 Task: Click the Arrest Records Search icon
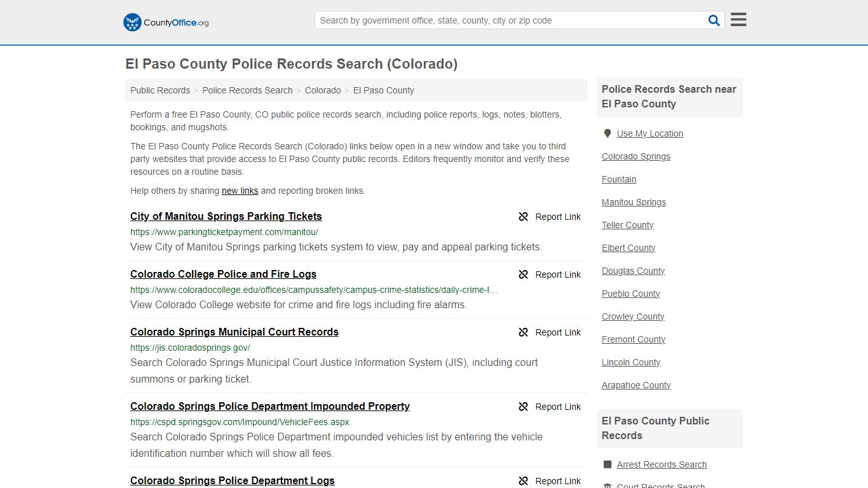click(x=607, y=464)
